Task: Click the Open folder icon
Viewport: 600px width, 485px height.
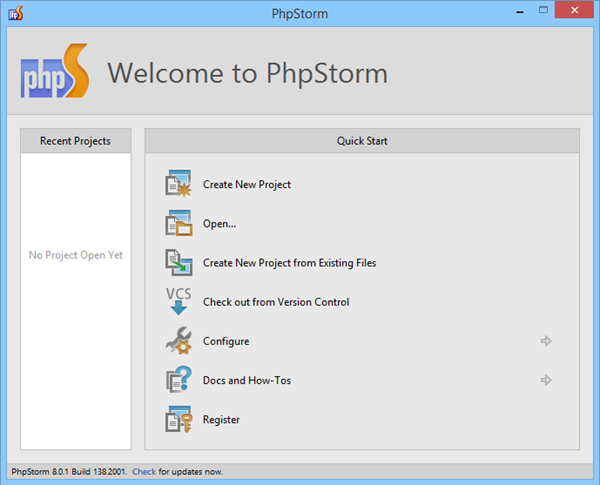Action: click(x=176, y=223)
